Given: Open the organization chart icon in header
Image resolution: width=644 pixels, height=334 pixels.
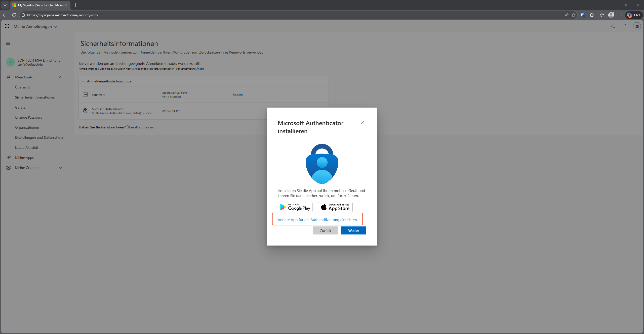Looking at the screenshot, I should point(613,26).
